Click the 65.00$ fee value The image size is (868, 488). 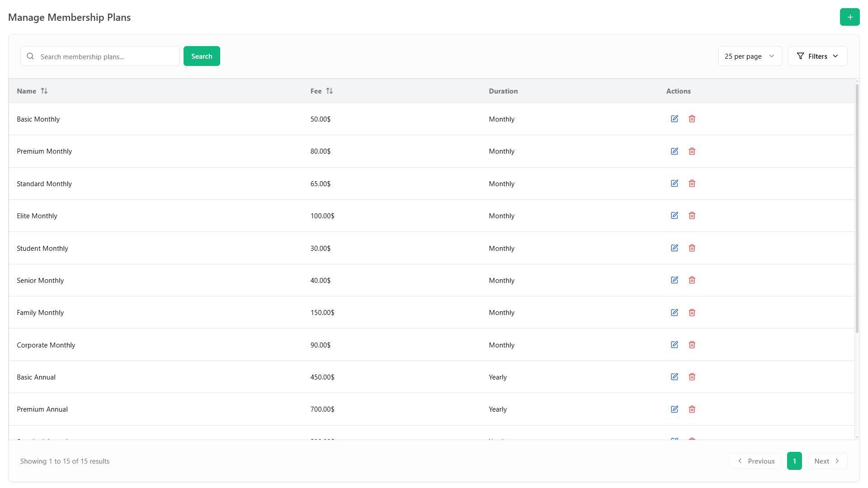pyautogui.click(x=321, y=184)
